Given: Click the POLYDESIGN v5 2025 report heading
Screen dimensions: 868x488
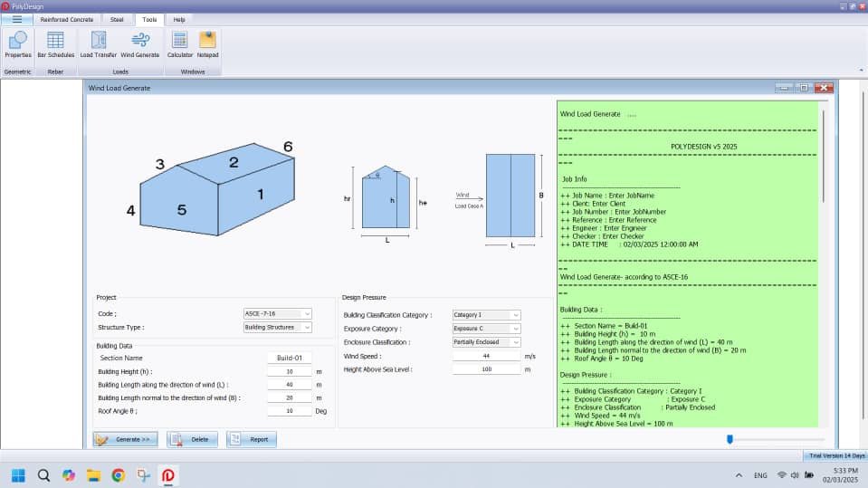Looking at the screenshot, I should pyautogui.click(x=703, y=147).
